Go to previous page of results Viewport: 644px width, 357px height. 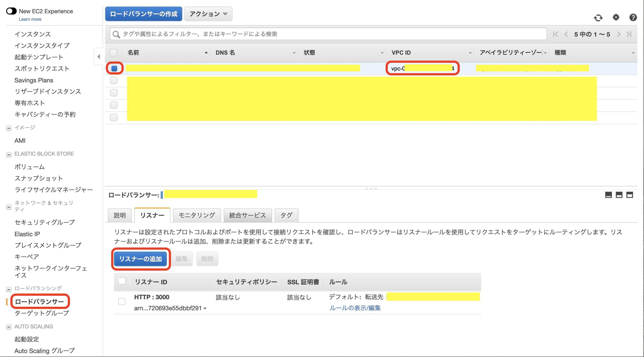click(x=566, y=34)
